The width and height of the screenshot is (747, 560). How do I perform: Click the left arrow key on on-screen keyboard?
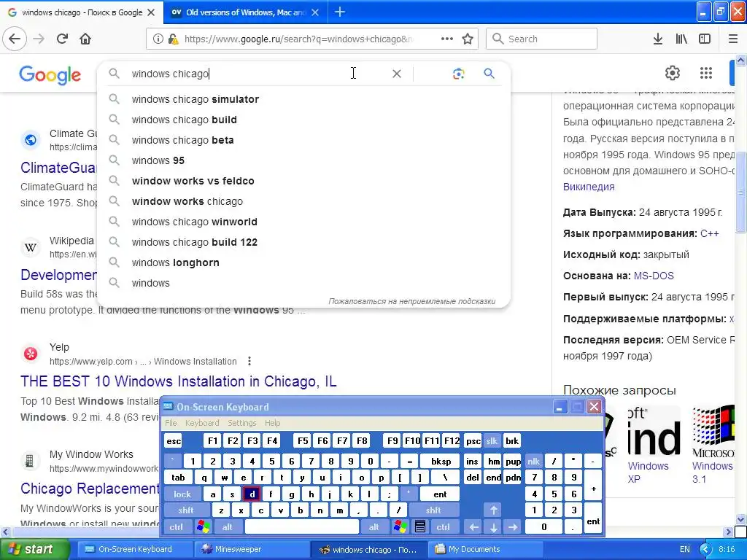pos(473,526)
